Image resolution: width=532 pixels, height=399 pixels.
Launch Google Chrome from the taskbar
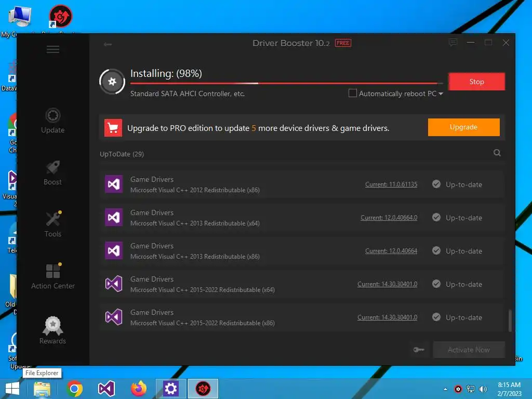pyautogui.click(x=75, y=389)
